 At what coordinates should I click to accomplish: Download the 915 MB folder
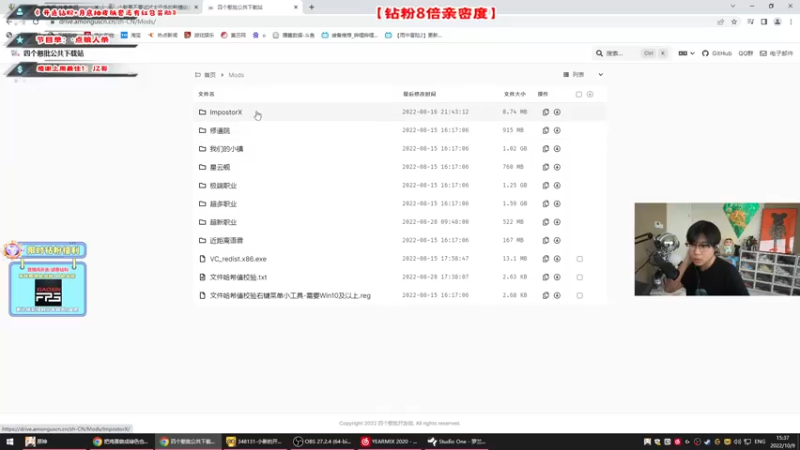557,131
